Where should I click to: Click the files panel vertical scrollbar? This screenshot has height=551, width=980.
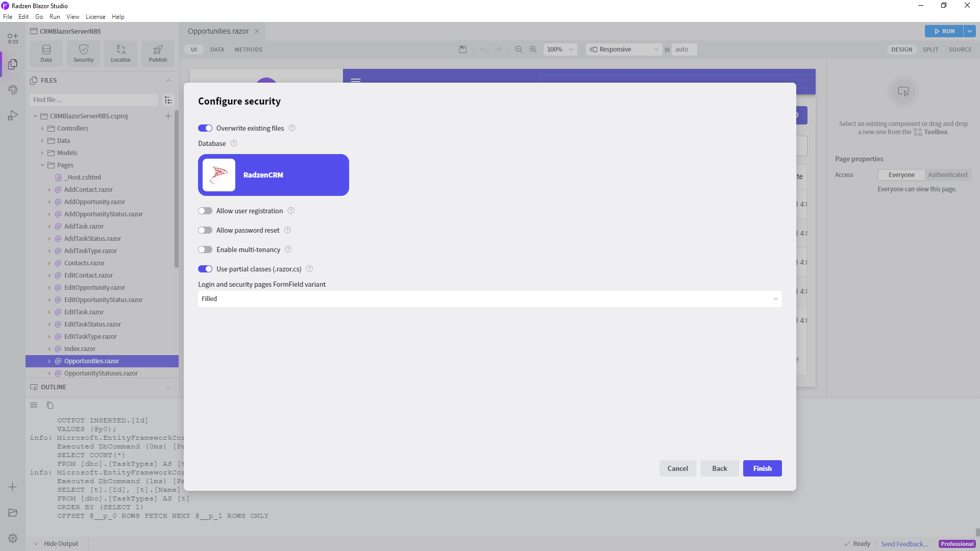[177, 189]
